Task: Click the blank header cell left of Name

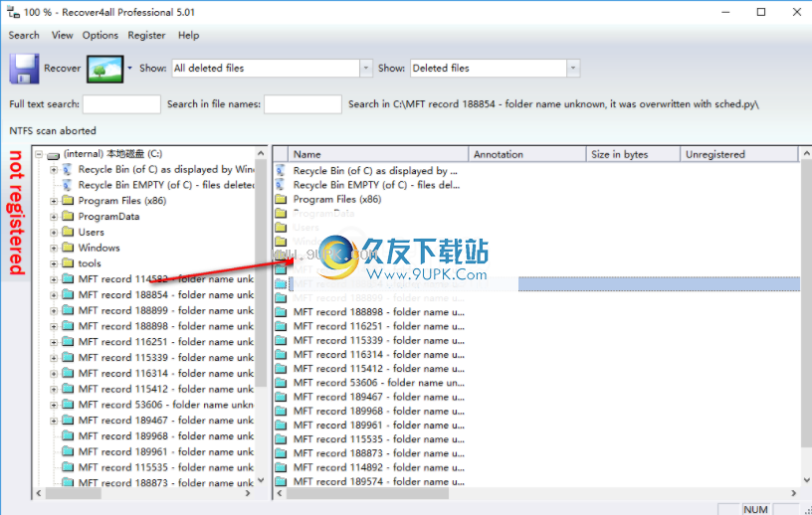Action: 281,154
